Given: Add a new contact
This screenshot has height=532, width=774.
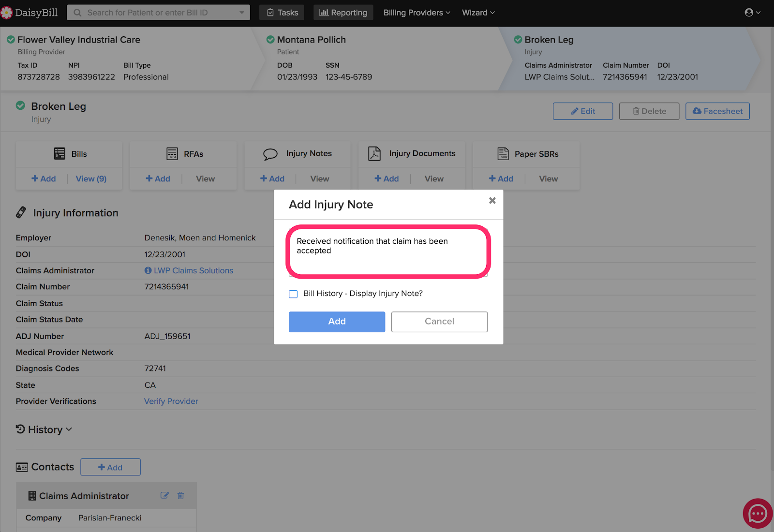Looking at the screenshot, I should (x=110, y=467).
